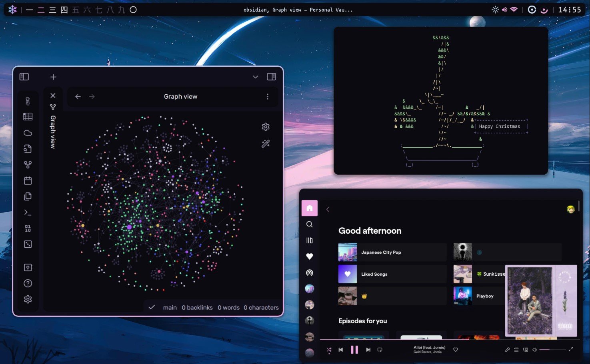Open today's daily note calendar icon
This screenshot has height=364, width=590.
click(x=28, y=180)
